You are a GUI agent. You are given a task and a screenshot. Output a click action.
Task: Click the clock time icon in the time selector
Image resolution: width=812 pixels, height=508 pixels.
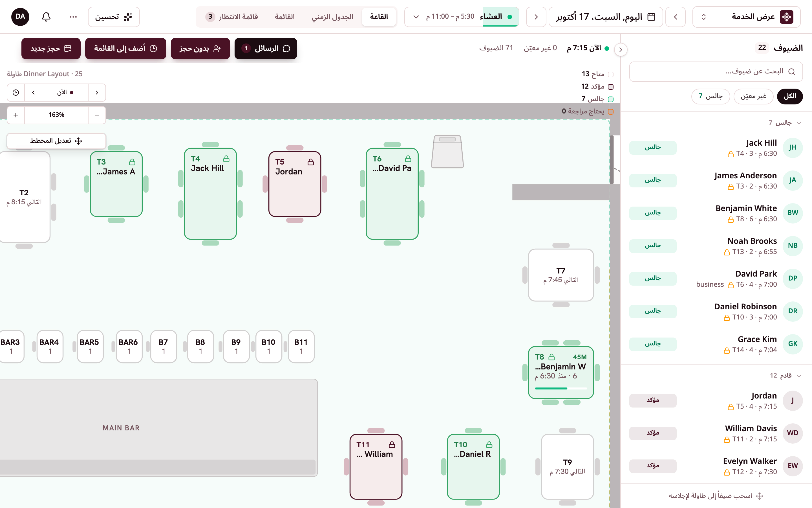[x=16, y=92]
